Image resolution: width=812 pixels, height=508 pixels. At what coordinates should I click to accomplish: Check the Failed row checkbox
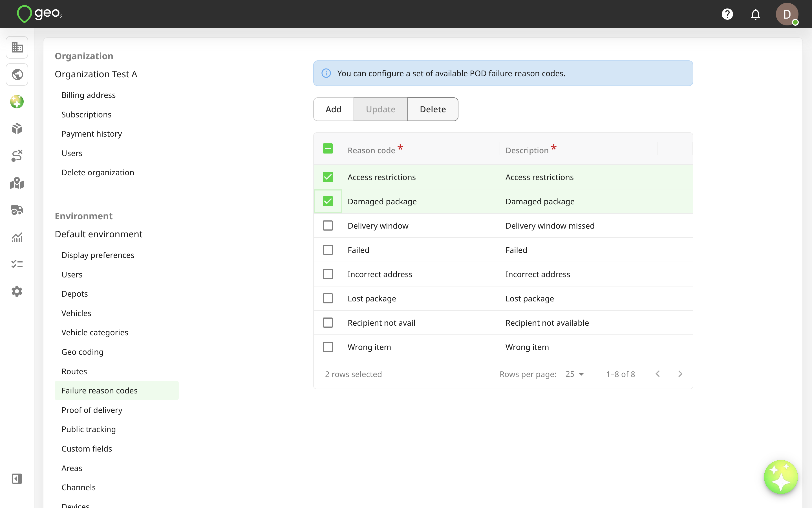[328, 250]
